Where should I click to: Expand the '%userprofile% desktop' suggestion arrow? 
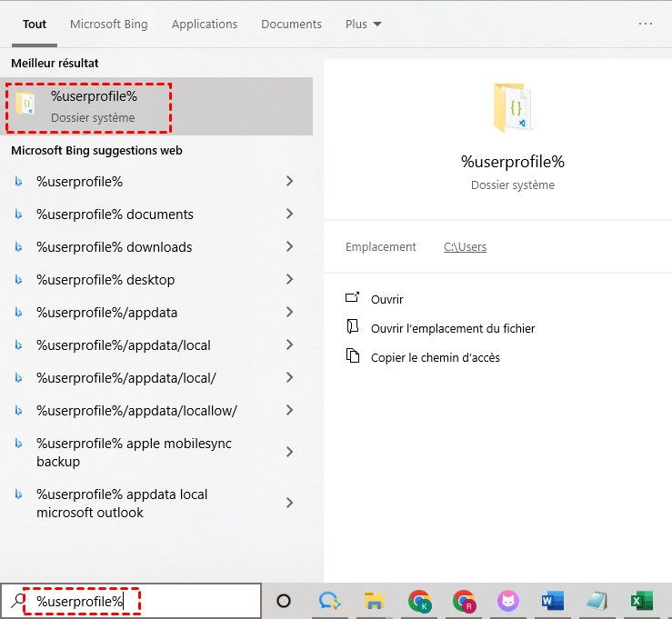click(290, 280)
